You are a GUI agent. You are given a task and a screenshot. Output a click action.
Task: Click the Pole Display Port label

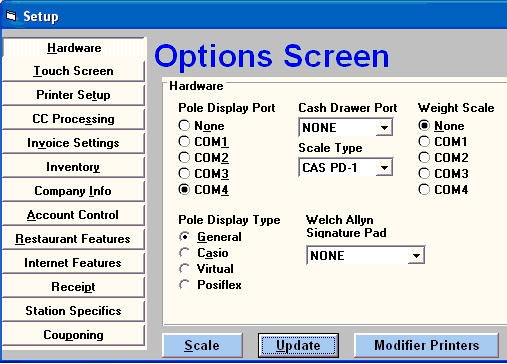227,108
